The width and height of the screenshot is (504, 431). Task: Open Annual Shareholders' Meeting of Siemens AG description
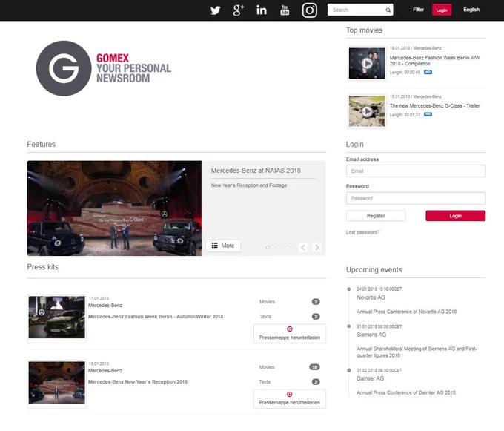click(x=417, y=352)
